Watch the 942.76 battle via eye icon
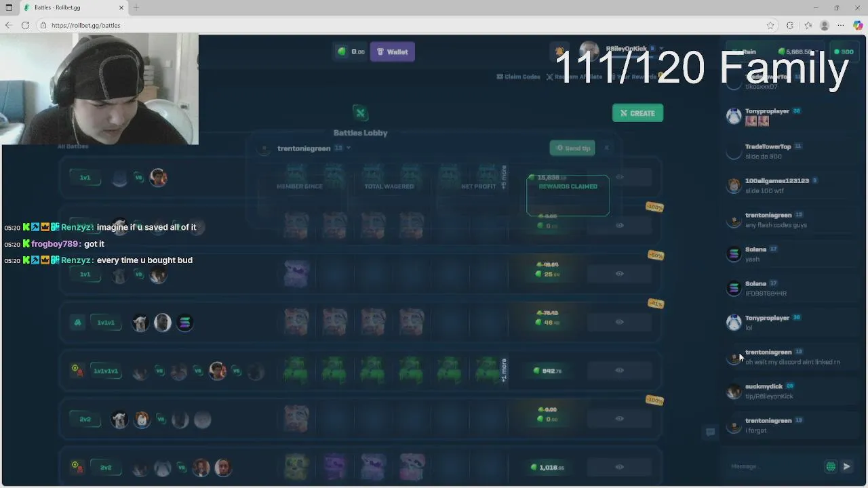Image resolution: width=868 pixels, height=488 pixels. point(619,370)
